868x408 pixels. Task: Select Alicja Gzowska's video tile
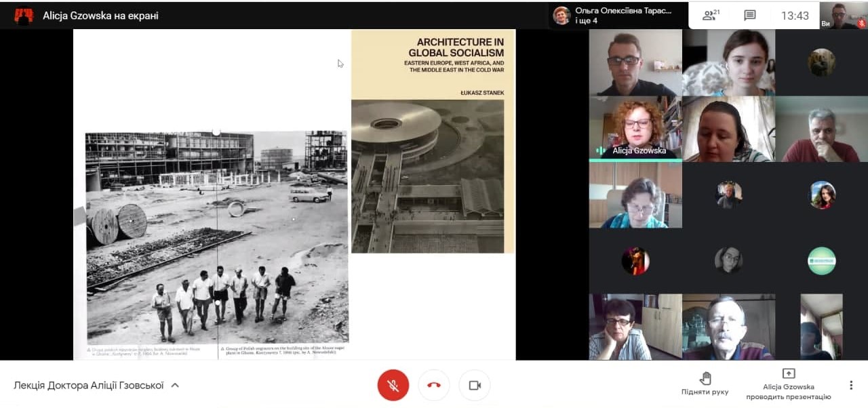(635, 127)
